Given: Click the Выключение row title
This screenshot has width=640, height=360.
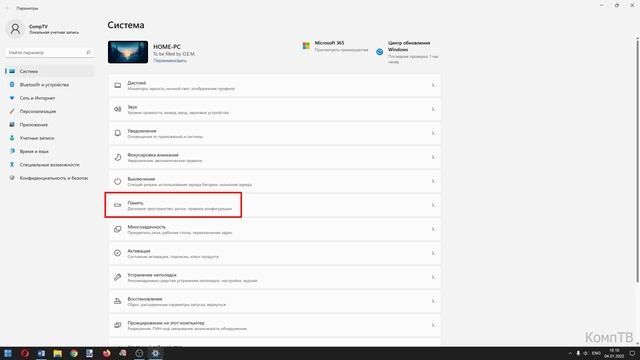Looking at the screenshot, I should [141, 179].
